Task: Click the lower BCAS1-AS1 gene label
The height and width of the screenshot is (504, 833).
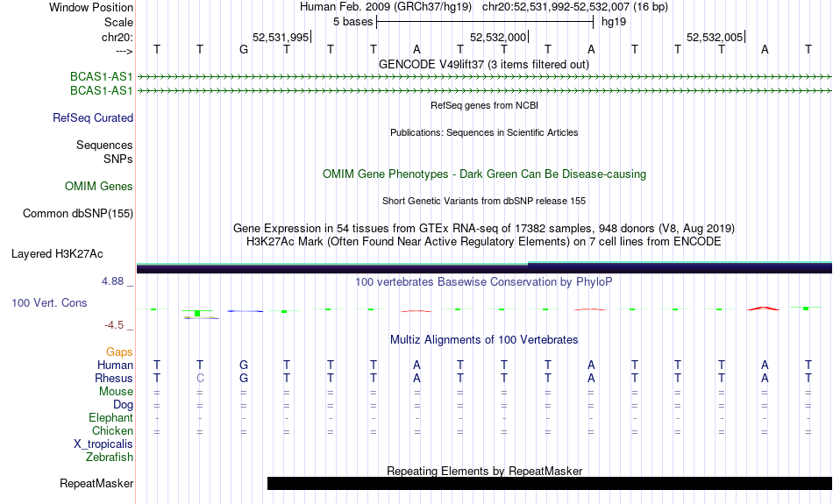Action: pos(101,91)
